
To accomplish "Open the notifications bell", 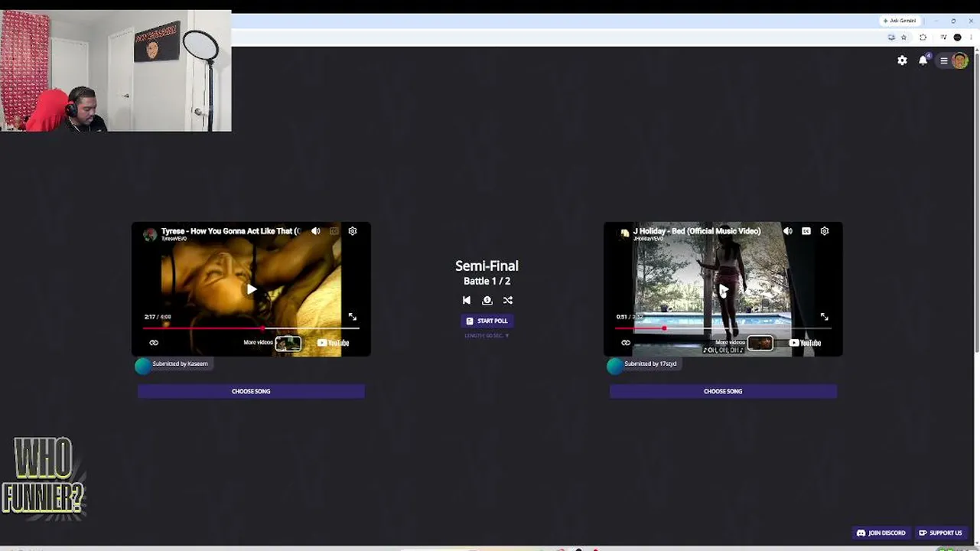I will click(923, 60).
